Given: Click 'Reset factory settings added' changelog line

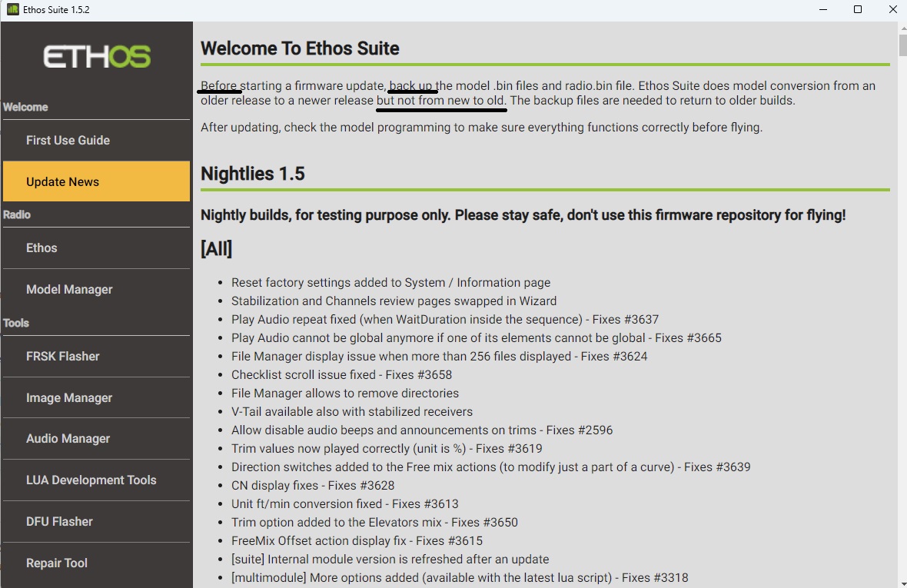Looking at the screenshot, I should click(391, 283).
